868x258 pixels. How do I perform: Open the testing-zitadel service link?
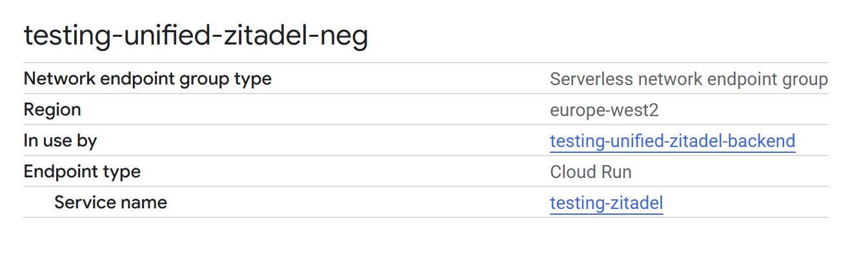pos(606,203)
